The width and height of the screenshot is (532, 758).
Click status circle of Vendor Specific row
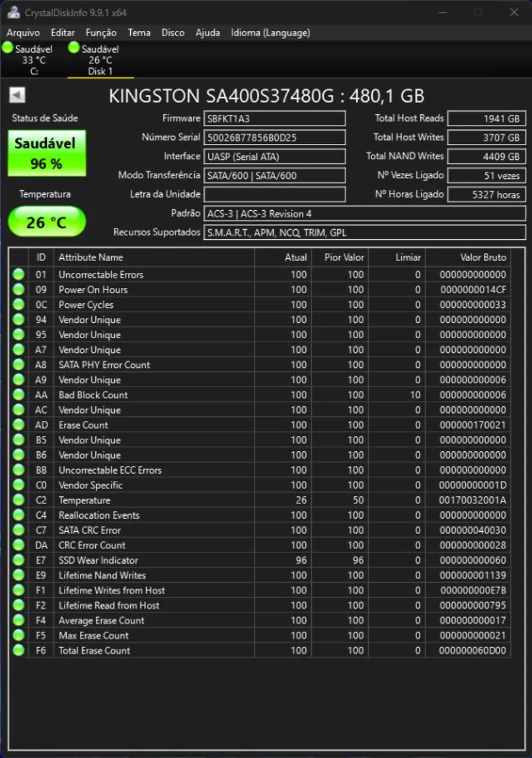click(x=19, y=485)
